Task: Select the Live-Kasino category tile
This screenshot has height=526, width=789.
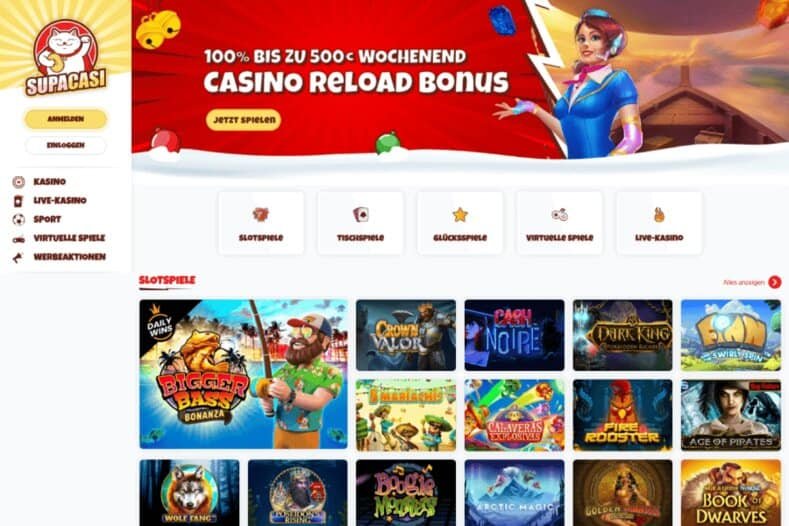Action: 659,223
